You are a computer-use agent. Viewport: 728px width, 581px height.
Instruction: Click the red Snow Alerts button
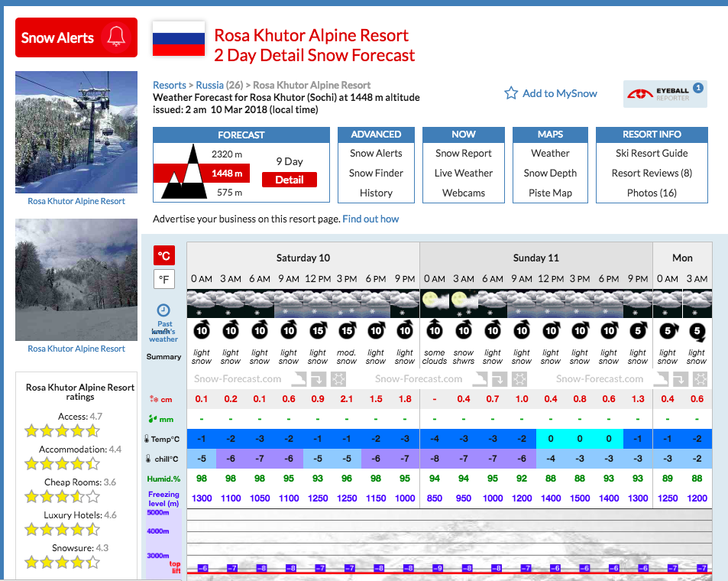click(x=76, y=37)
